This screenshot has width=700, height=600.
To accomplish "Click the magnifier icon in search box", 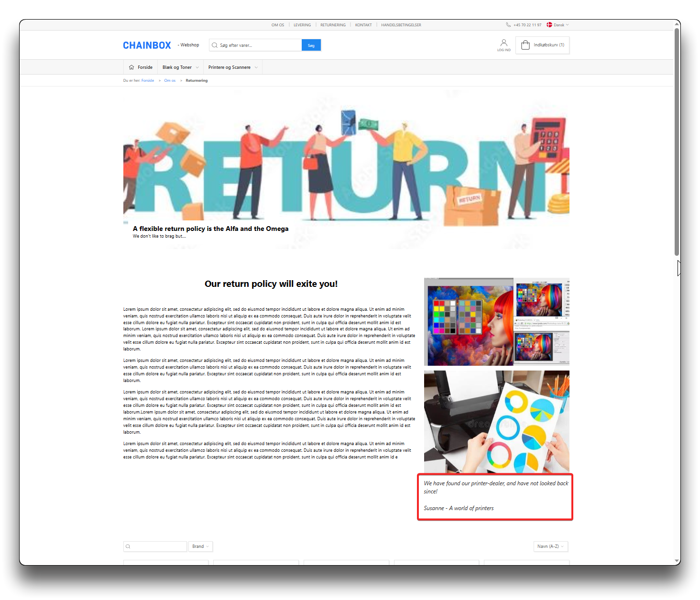I will point(215,45).
